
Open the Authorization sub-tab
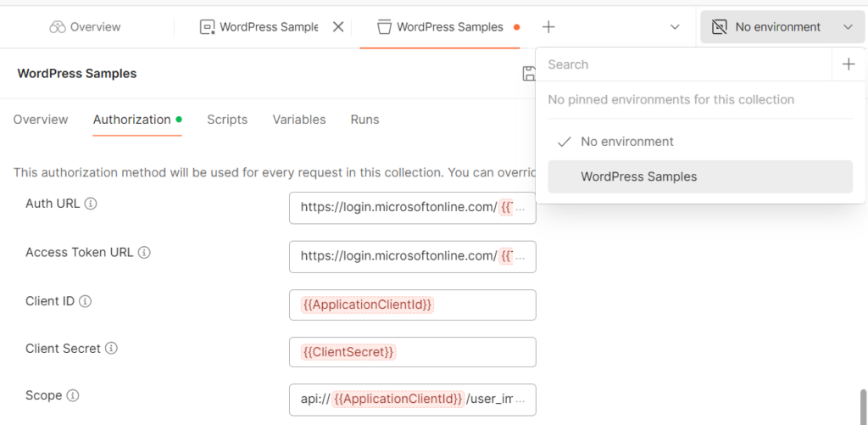pyautogui.click(x=137, y=119)
